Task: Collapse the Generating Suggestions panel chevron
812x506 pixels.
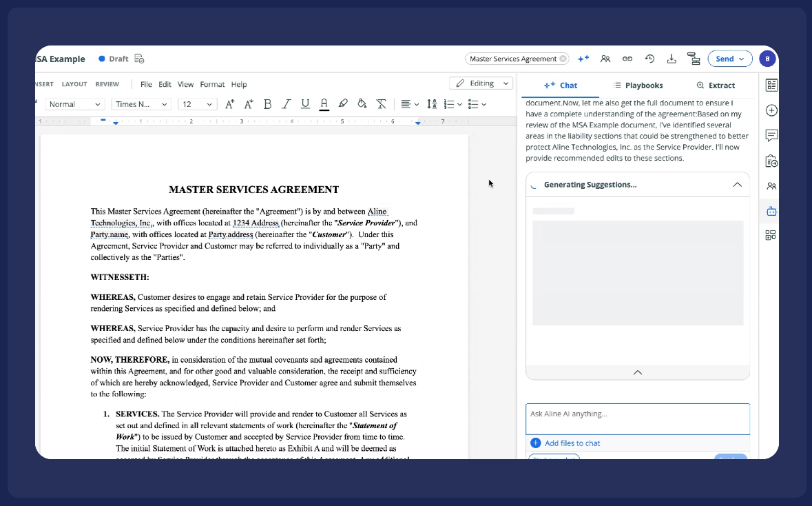Action: [737, 185]
